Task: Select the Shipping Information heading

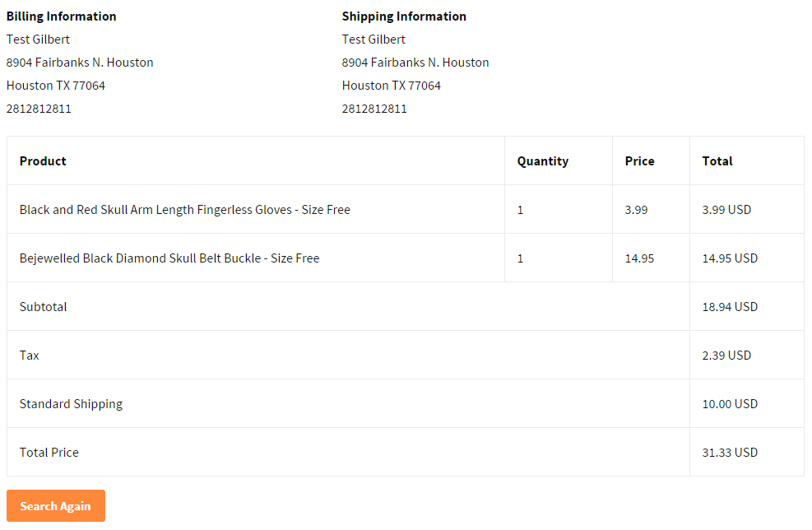Action: click(x=404, y=16)
